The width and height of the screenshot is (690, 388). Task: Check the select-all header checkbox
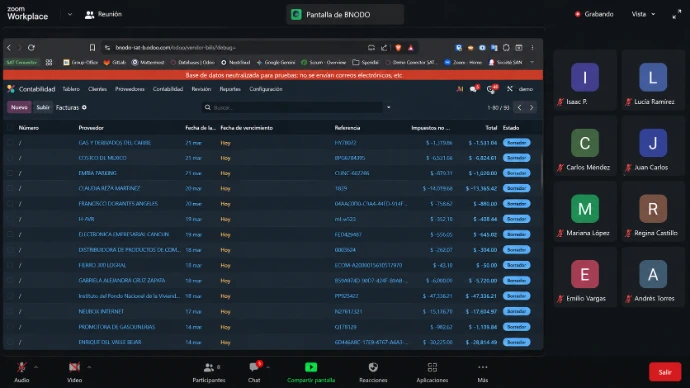click(10, 128)
